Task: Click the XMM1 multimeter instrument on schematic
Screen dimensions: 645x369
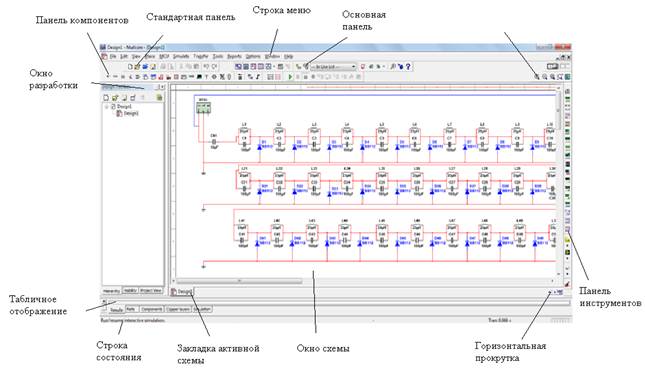Action: point(203,108)
